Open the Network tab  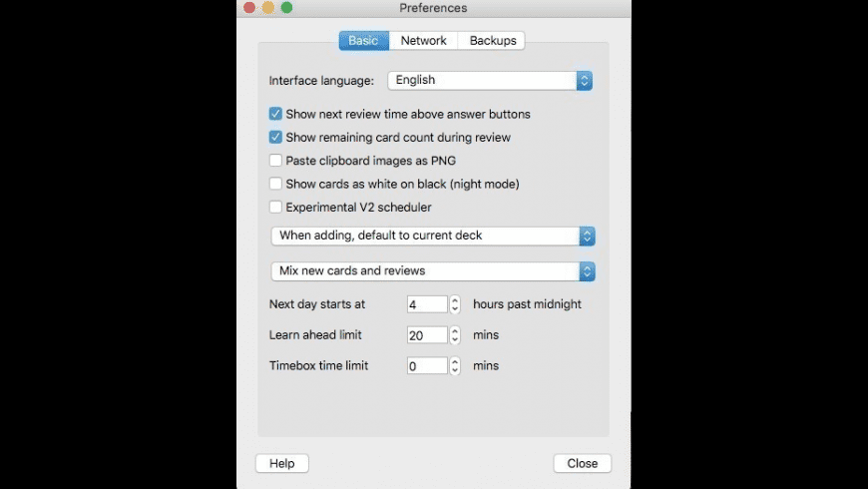click(x=423, y=41)
